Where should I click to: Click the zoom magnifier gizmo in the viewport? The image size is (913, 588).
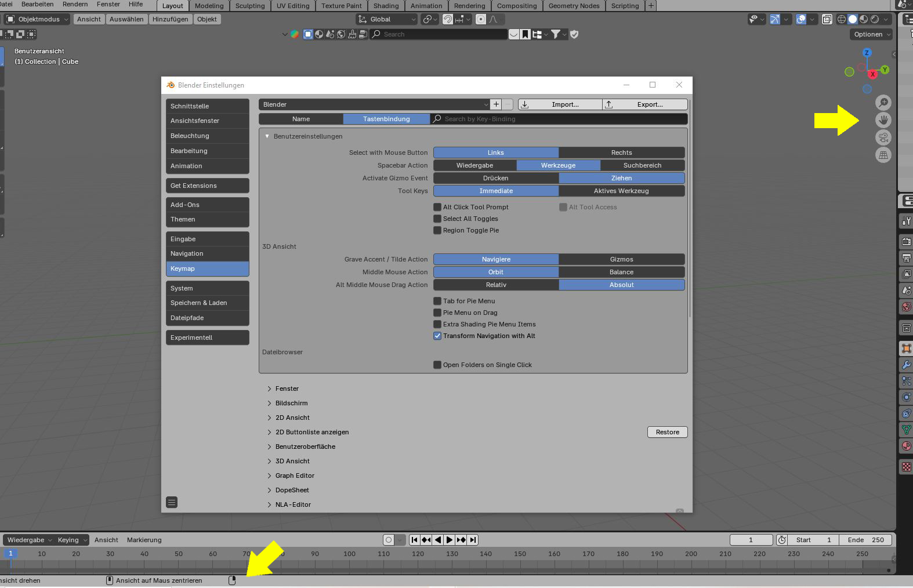click(883, 103)
